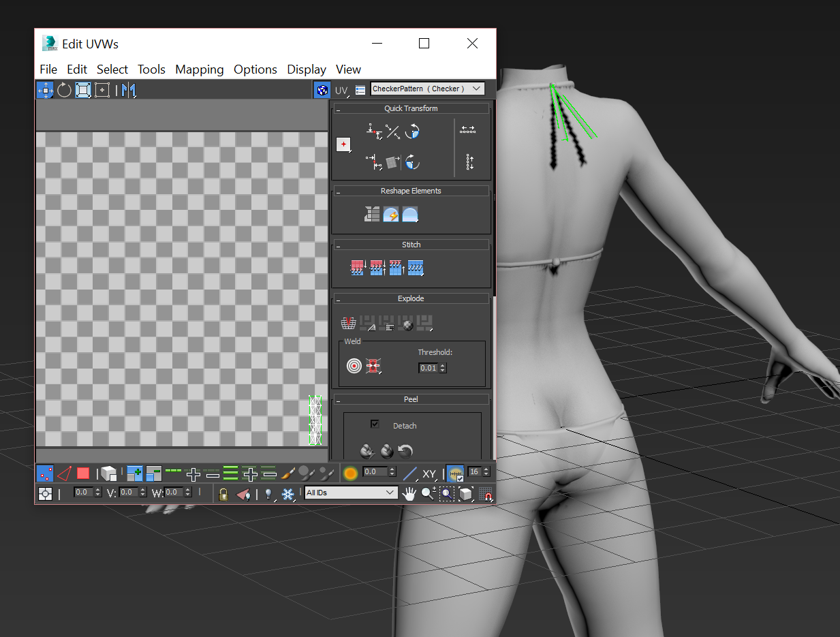This screenshot has width=840, height=637.
Task: Click the Peel rollout title bar
Action: (411, 399)
